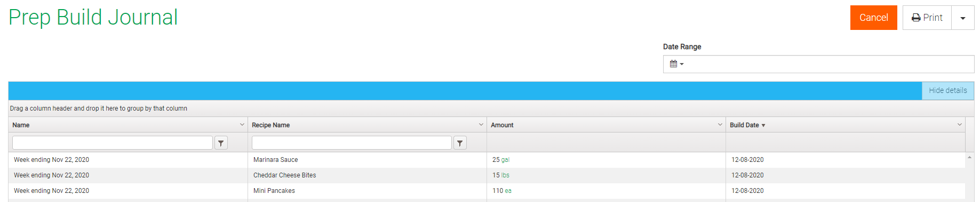Screen dimensions: 980x202
Task: Click the group-by drop area hint text
Action: [x=99, y=108]
